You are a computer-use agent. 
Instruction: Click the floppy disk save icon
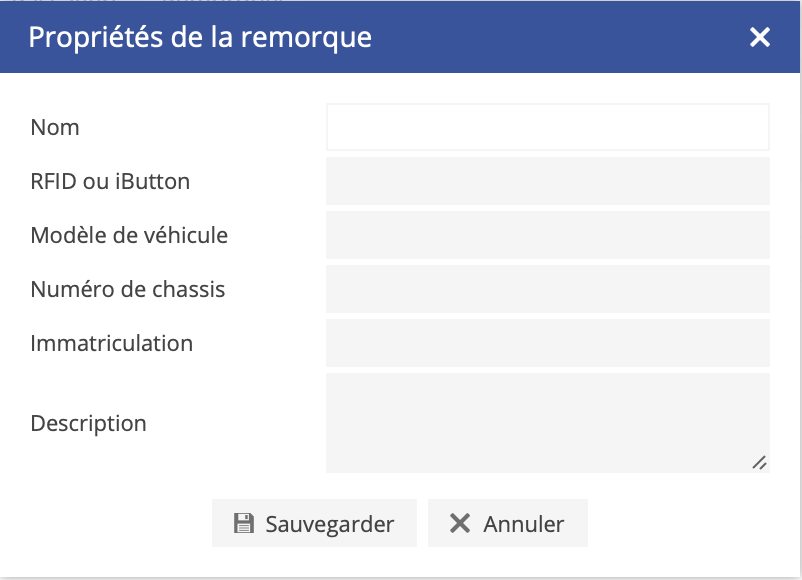click(243, 524)
